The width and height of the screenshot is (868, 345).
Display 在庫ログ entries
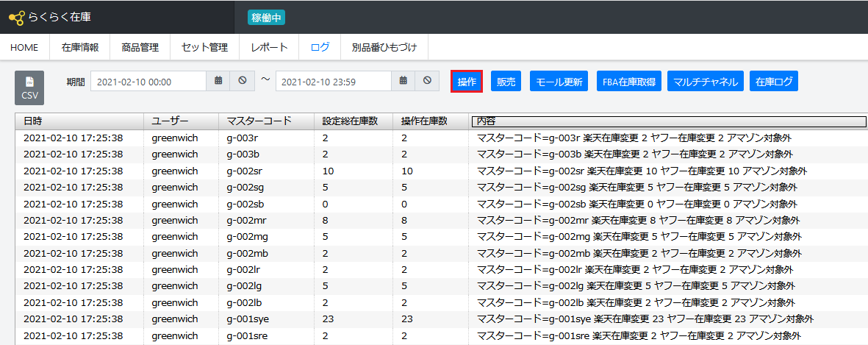(774, 82)
